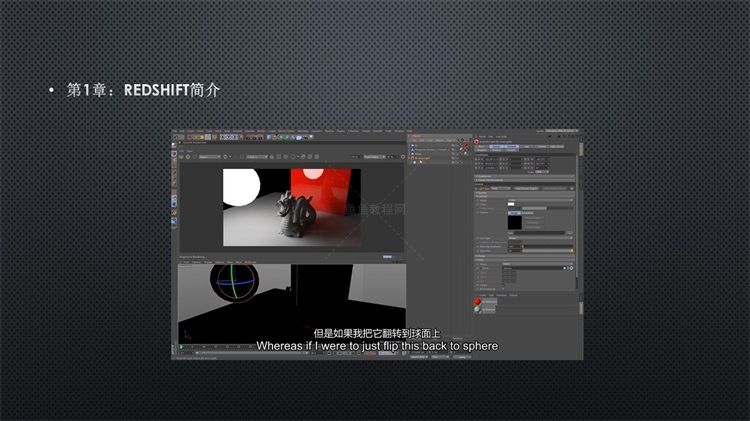This screenshot has width=750, height=421.
Task: Open the white color swatch in light attributes
Action: pyautogui.click(x=511, y=204)
